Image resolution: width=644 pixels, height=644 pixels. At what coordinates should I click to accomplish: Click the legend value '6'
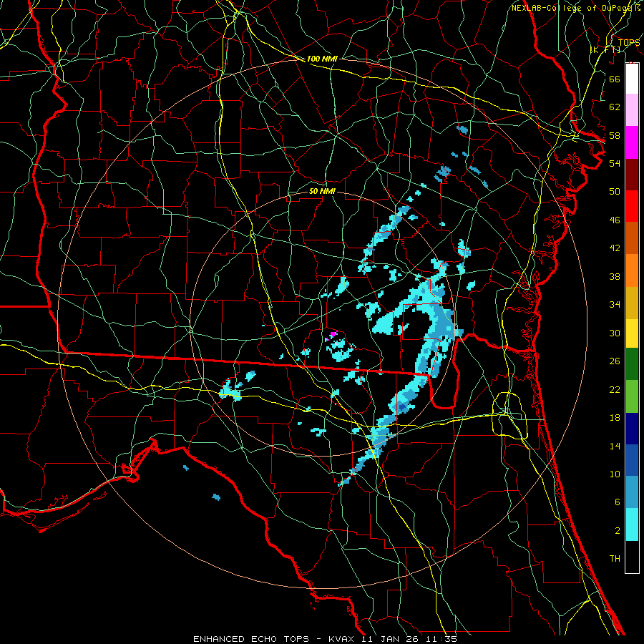617,502
